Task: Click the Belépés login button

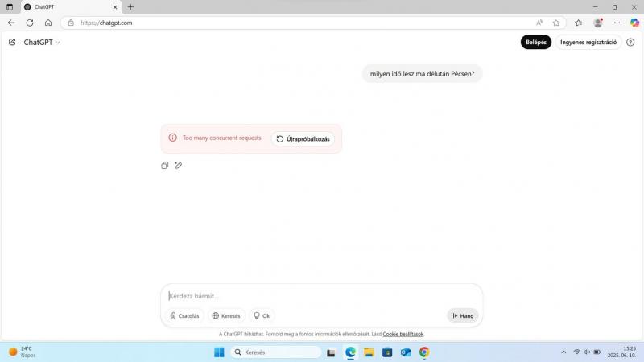Action: [536, 43]
